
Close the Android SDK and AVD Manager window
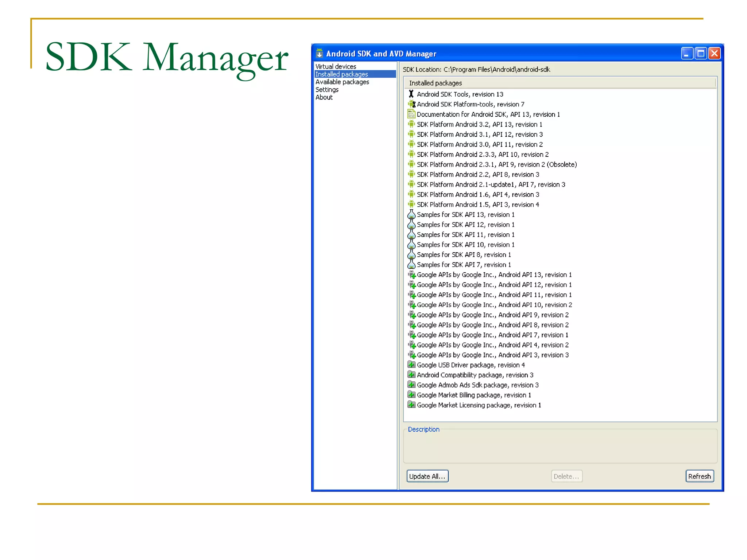click(715, 54)
